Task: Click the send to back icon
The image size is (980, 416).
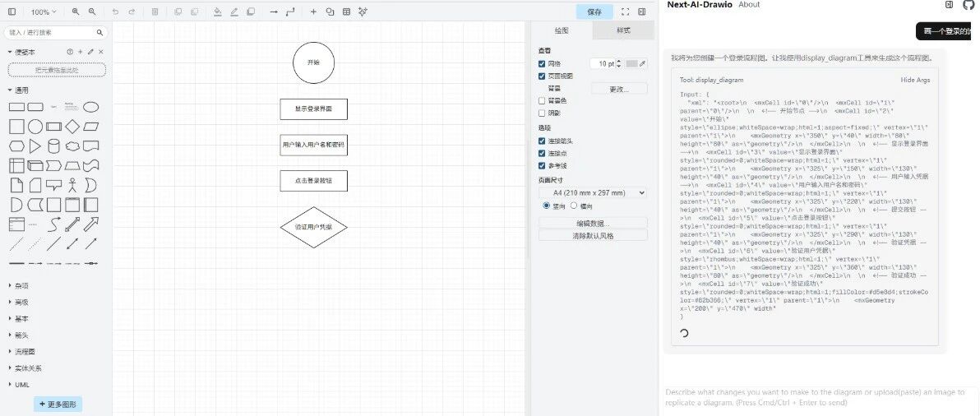Action: coord(194,12)
